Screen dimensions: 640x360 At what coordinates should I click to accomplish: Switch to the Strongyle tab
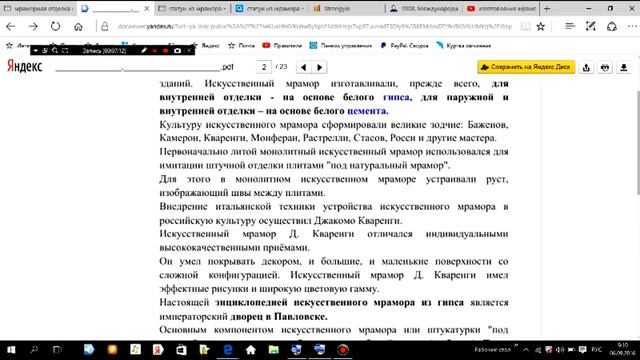pyautogui.click(x=346, y=8)
